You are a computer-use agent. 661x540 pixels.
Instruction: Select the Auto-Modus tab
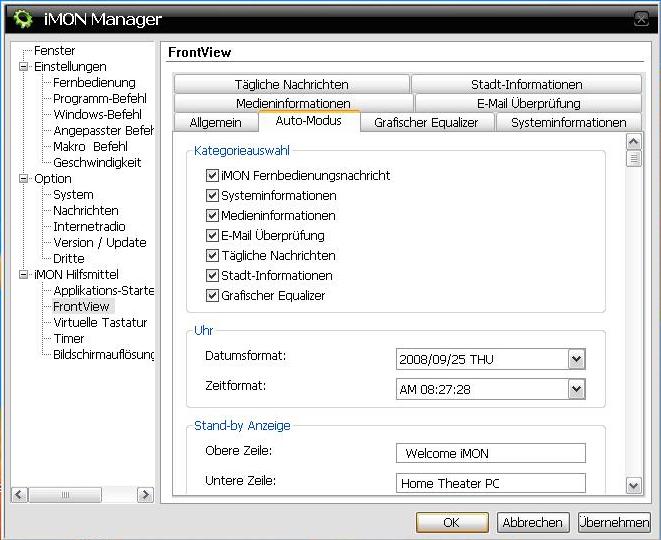(x=309, y=121)
